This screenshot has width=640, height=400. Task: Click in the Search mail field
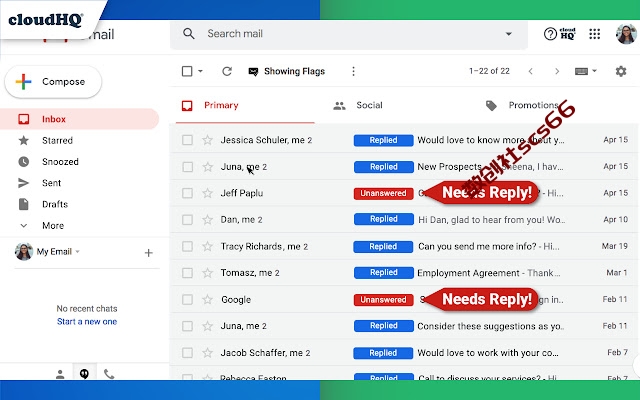point(351,34)
